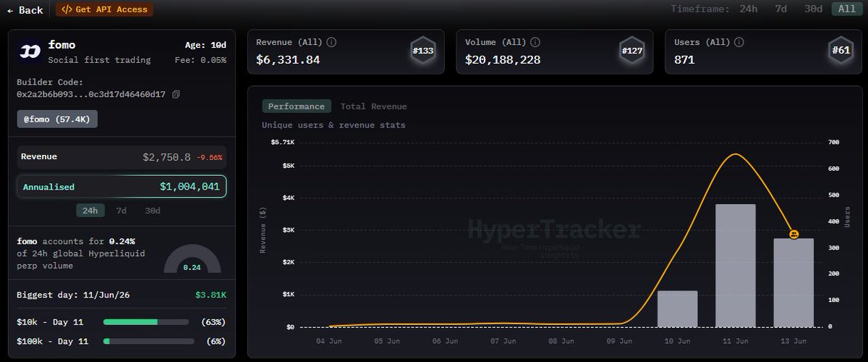Click the Unique users & revenue stats heading
868x362 pixels.
click(333, 125)
